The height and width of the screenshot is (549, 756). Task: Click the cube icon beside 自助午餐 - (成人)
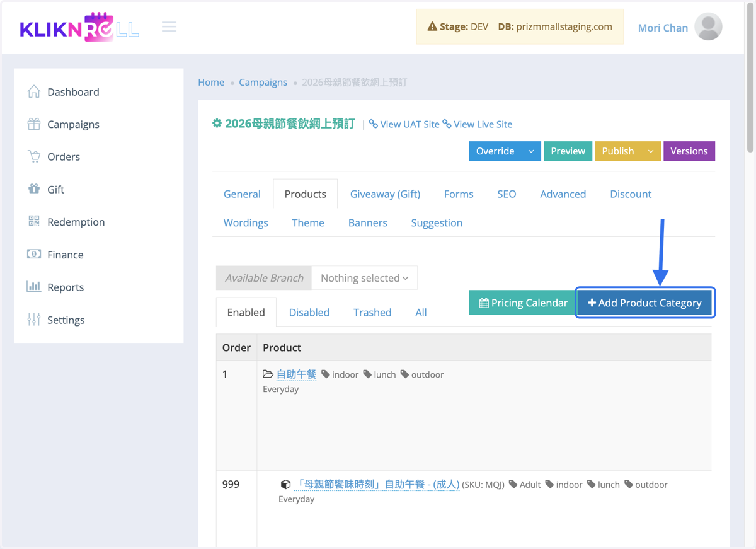click(285, 484)
